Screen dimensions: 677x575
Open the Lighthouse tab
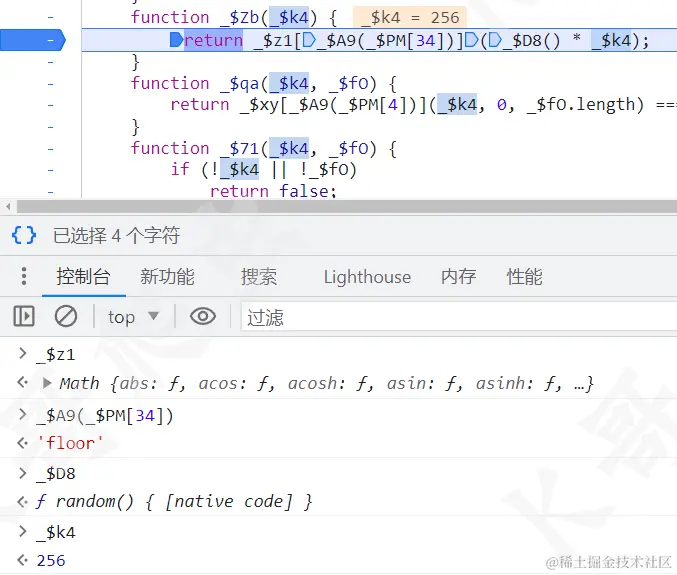[x=367, y=277]
